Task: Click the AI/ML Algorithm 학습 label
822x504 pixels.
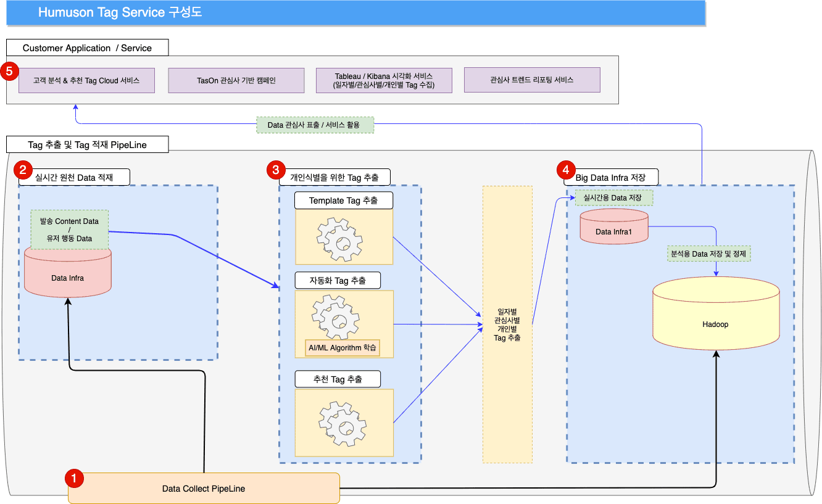Action: 342,347
